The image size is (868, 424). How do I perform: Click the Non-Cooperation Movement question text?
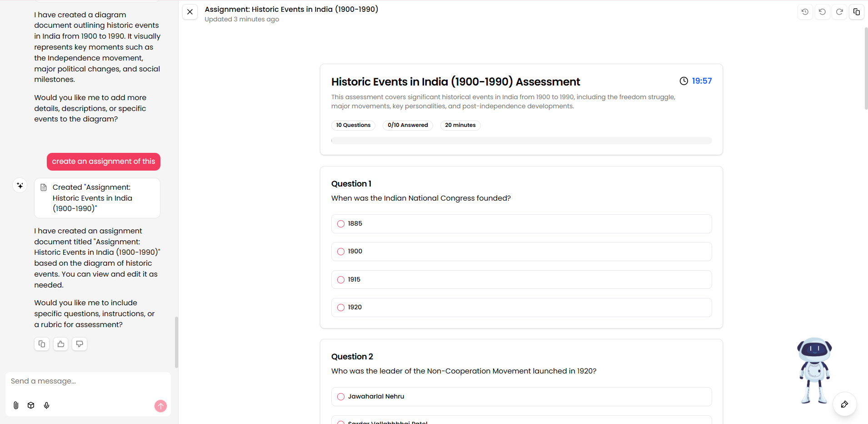click(464, 371)
